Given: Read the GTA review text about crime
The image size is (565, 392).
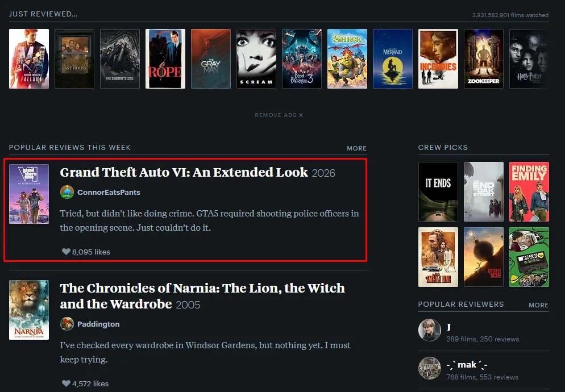Looking at the screenshot, I should point(209,220).
